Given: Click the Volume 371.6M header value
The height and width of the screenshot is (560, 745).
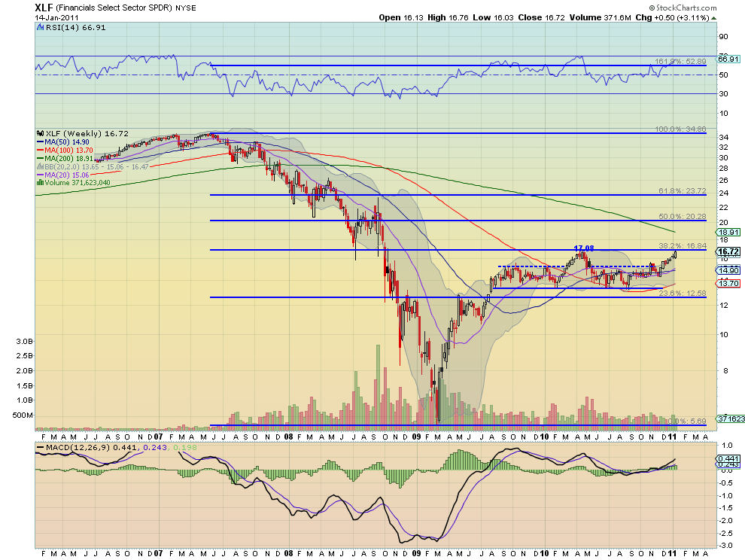Looking at the screenshot, I should [x=600, y=17].
